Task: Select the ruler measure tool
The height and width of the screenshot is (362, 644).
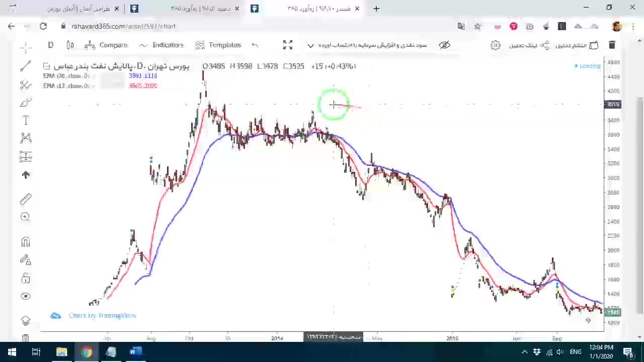Action: click(26, 199)
